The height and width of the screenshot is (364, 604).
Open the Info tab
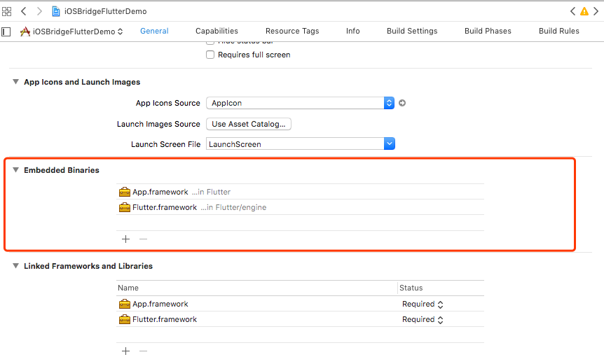[353, 31]
